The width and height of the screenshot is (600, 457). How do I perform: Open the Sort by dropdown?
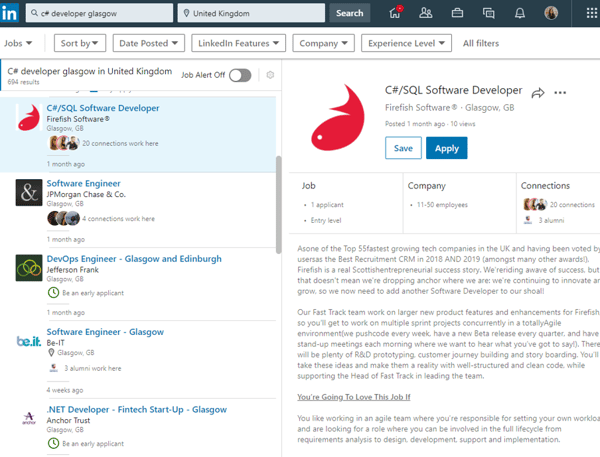80,43
